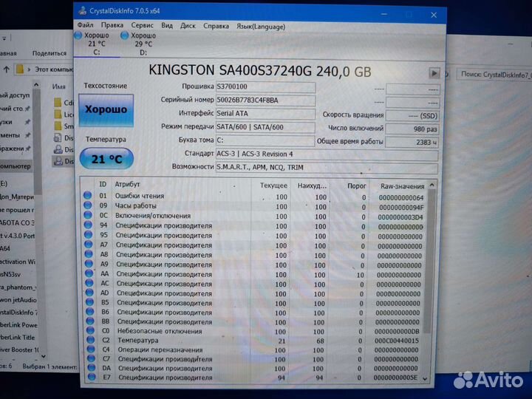
Task: Click the status icon in row AC
Action: [89, 282]
